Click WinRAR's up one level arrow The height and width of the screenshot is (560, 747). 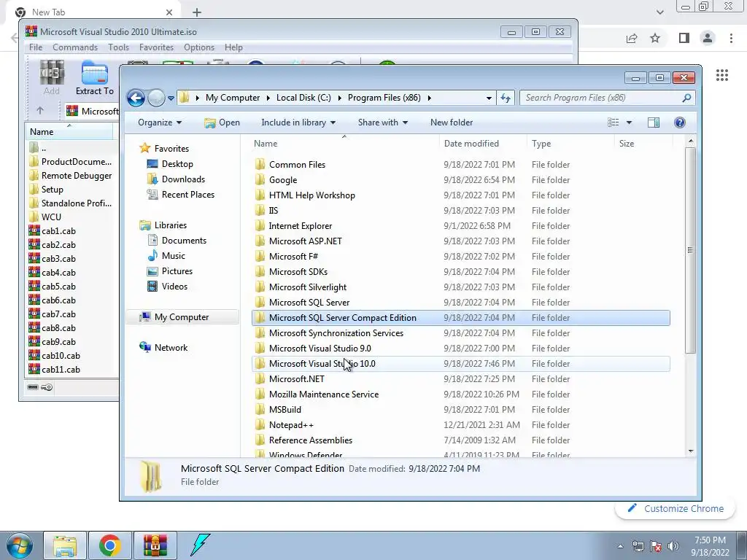(40, 111)
